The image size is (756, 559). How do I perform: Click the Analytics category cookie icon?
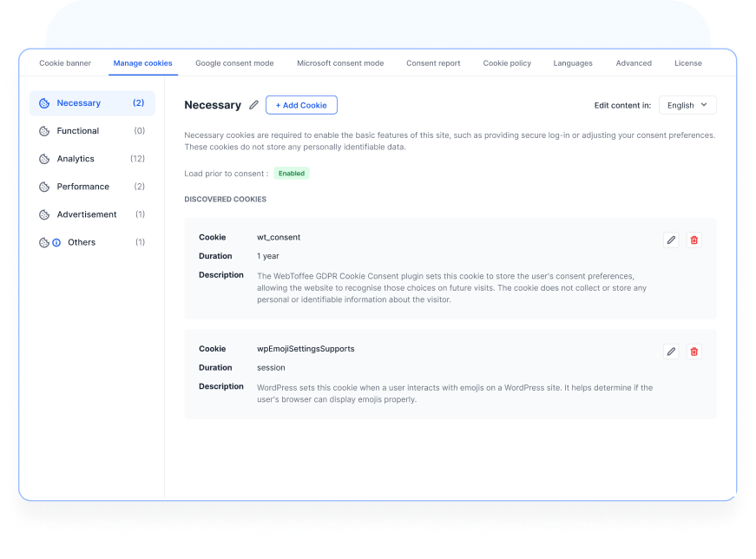pos(44,159)
